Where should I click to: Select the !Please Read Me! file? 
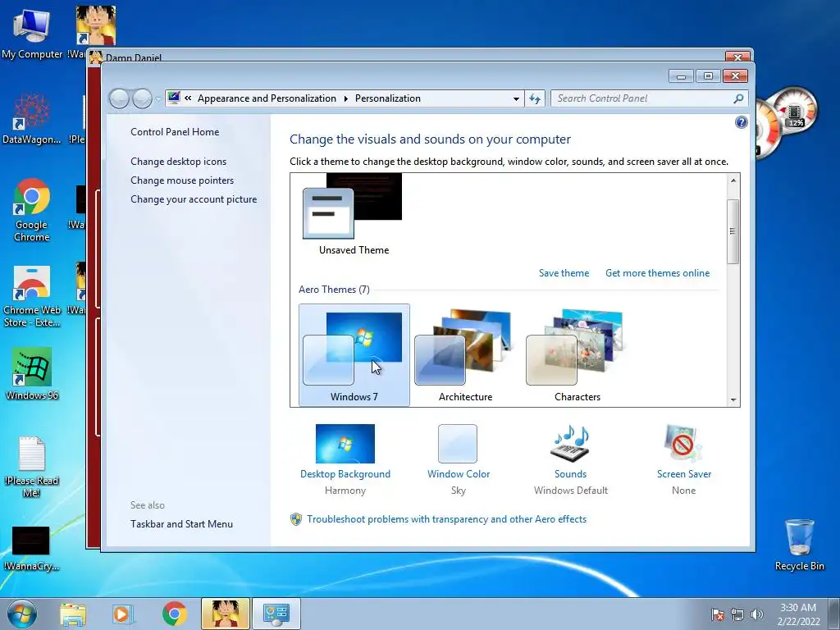32,467
